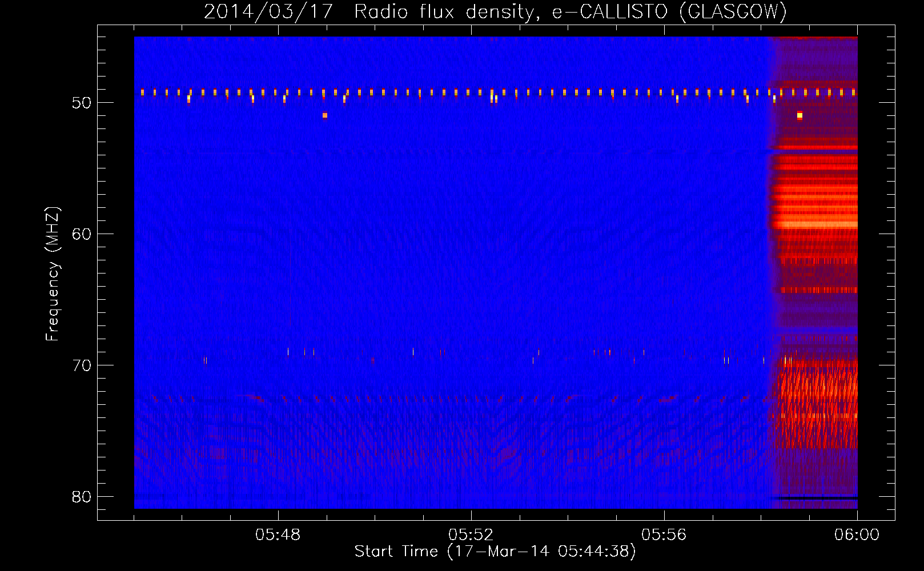Click the Frequency (MHZ) axis label
This screenshot has width=924, height=571.
point(53,274)
